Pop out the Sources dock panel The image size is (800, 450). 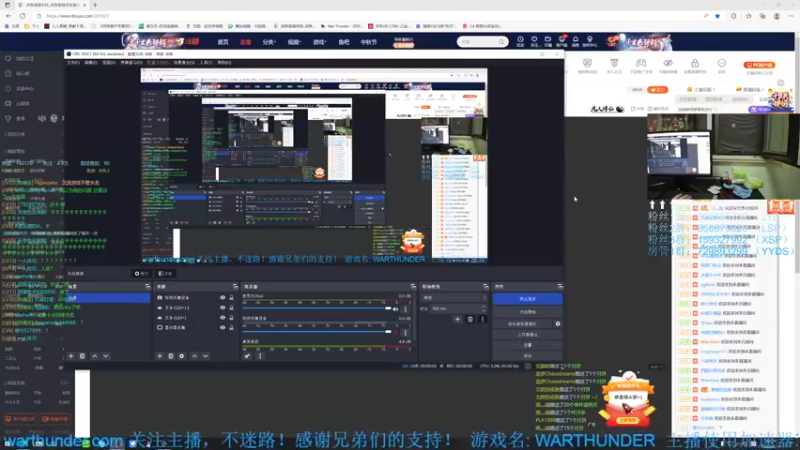coord(235,287)
